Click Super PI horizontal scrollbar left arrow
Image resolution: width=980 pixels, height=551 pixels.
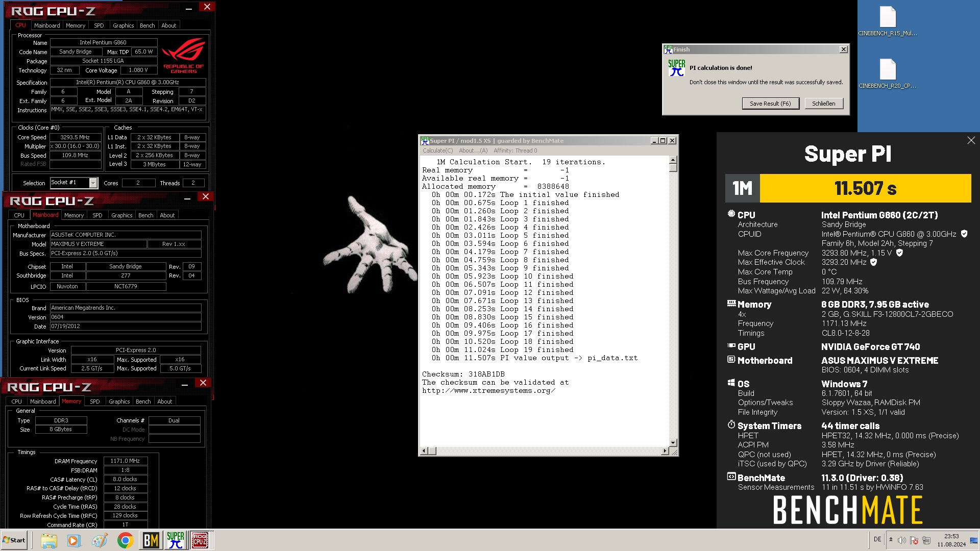pos(424,451)
